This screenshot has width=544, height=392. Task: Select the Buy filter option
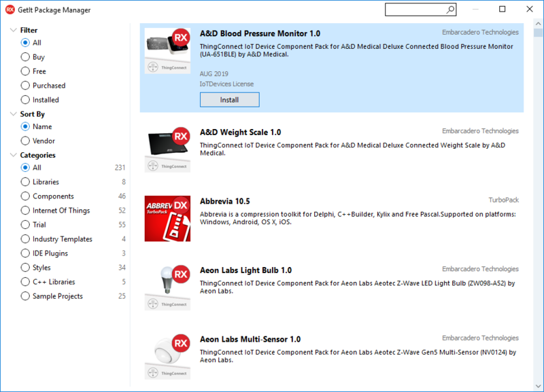[x=25, y=57]
